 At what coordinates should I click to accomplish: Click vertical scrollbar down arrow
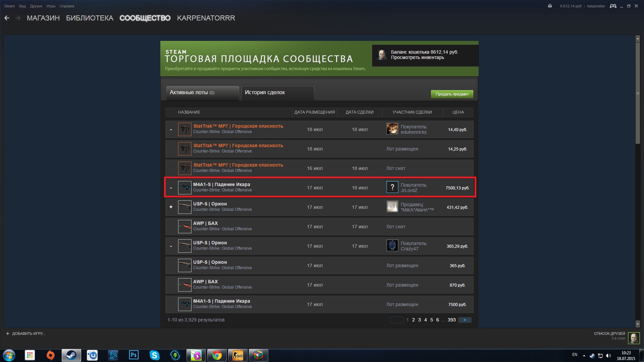638,324
